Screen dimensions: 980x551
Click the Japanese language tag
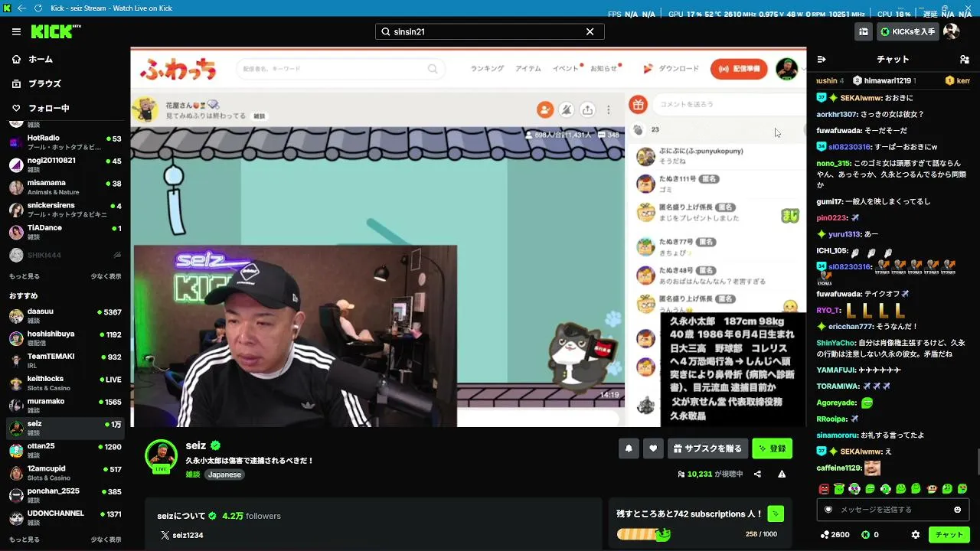[x=224, y=474]
